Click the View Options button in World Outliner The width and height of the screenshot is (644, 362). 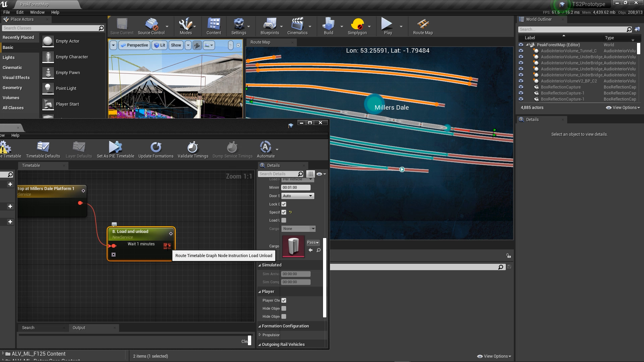tap(623, 108)
